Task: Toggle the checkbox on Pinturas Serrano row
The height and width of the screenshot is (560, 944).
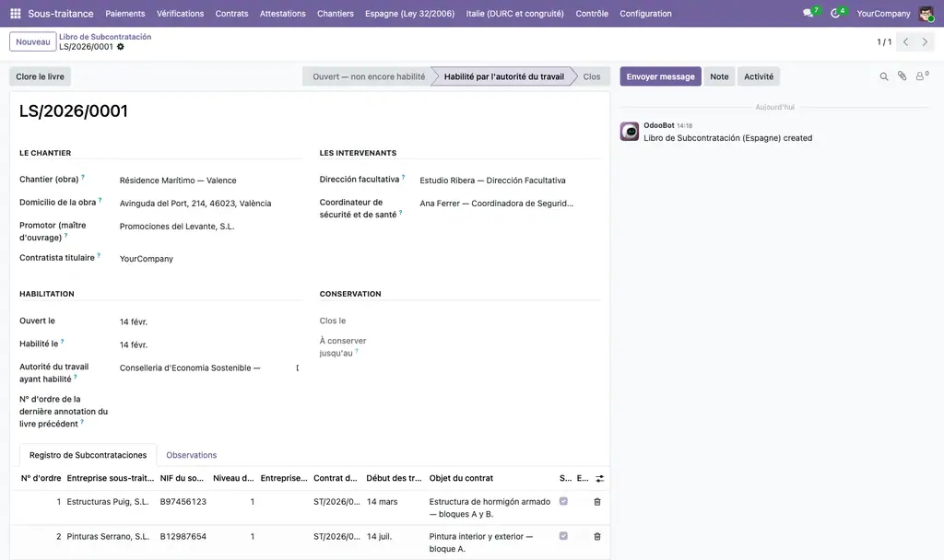Action: [563, 536]
